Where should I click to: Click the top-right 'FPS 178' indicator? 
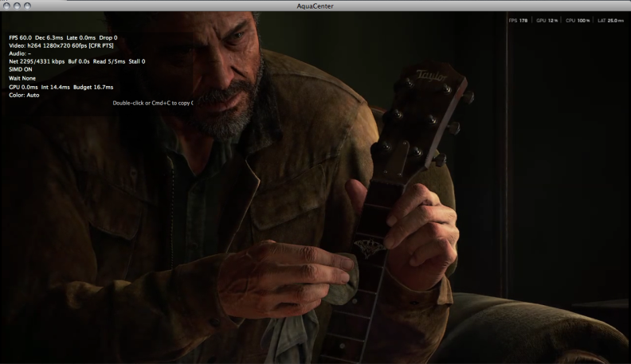point(518,21)
